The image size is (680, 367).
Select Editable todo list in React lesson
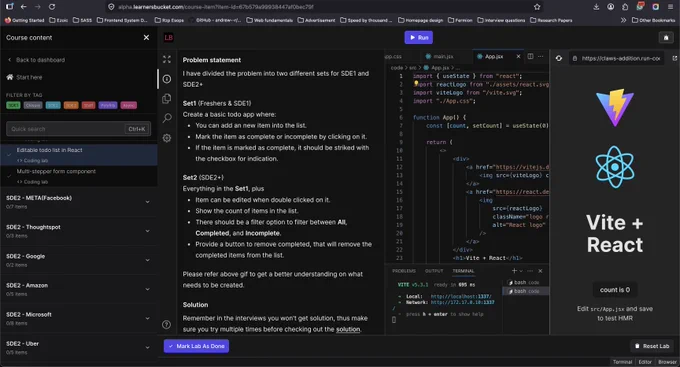pos(78,155)
